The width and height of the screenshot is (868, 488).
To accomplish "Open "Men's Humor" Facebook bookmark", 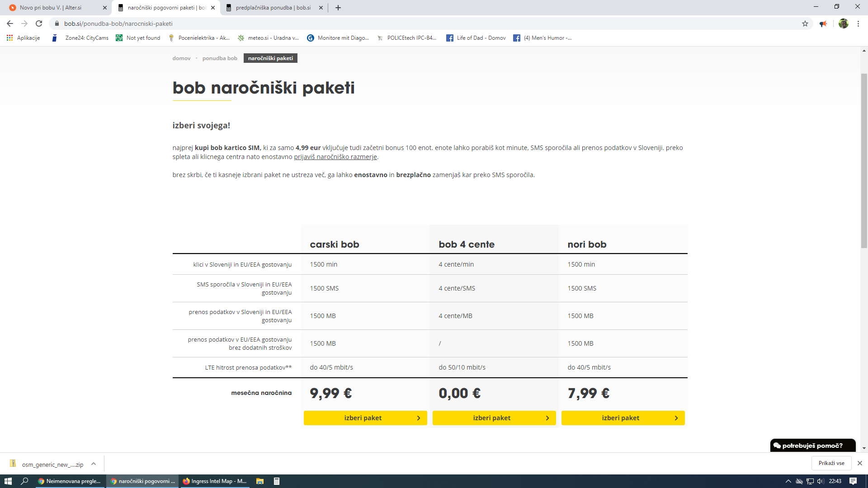I will 542,38.
